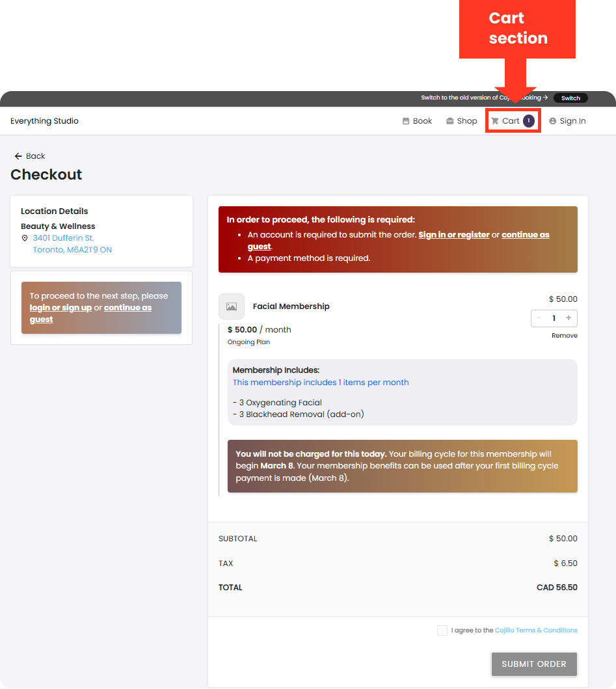Click the calendar icon beside Book
The height and width of the screenshot is (689, 616).
pos(406,121)
